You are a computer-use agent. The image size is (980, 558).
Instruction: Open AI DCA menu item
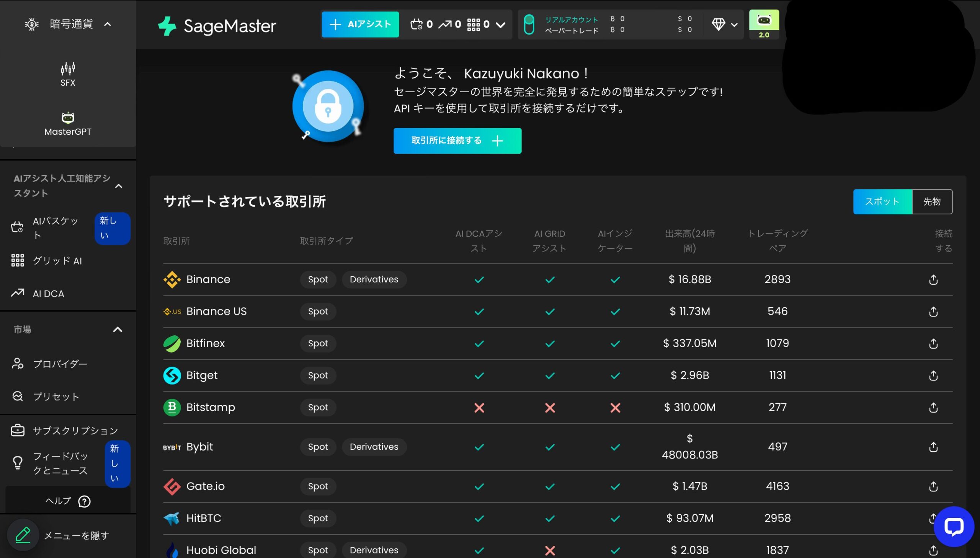point(48,294)
